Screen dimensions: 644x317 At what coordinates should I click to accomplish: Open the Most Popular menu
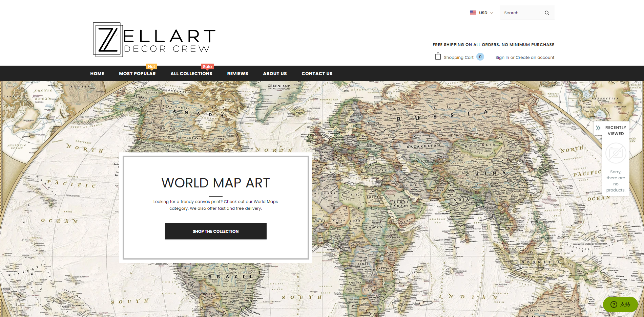(137, 73)
